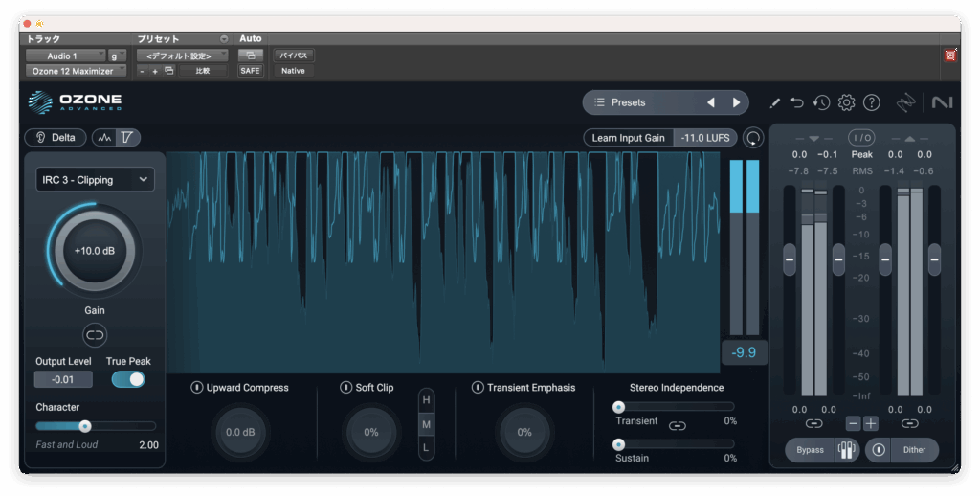Turn on Transient Emphasis power button
Image resolution: width=980 pixels, height=496 pixels.
(478, 388)
